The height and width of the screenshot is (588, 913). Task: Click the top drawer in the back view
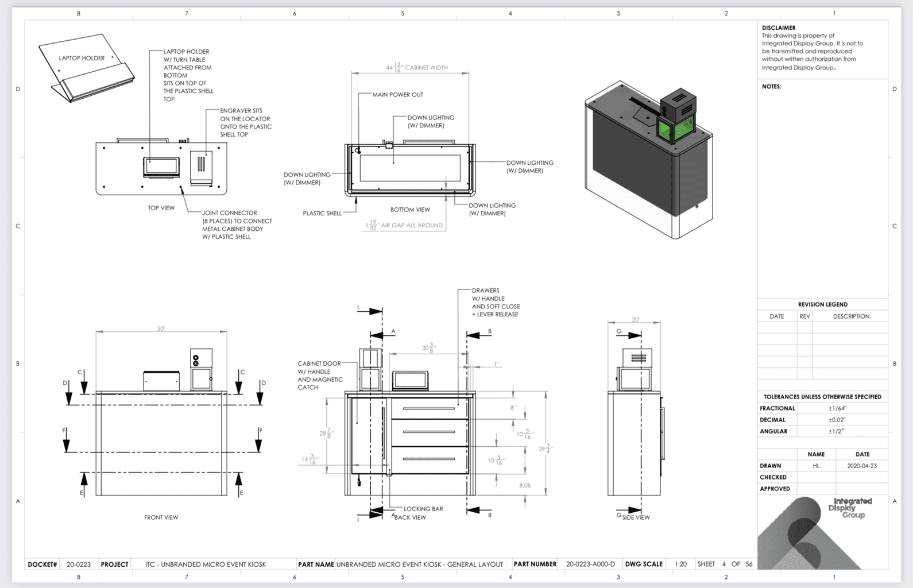coord(429,408)
